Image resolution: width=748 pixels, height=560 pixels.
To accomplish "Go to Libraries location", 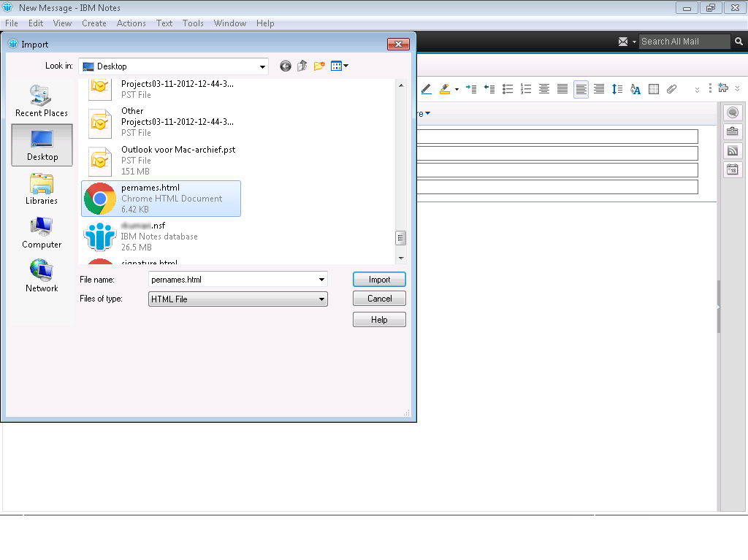I will [42, 189].
